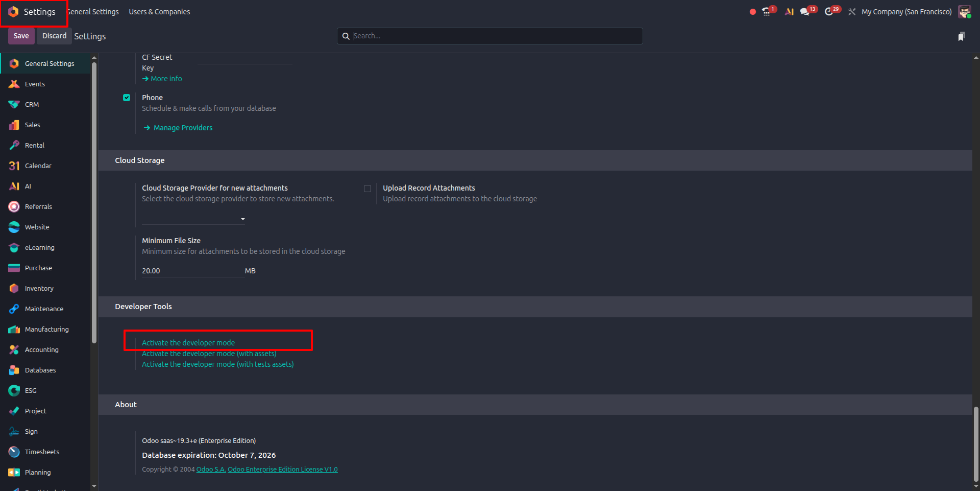Open the debug wrench and screwdriver tools icon

pos(852,12)
